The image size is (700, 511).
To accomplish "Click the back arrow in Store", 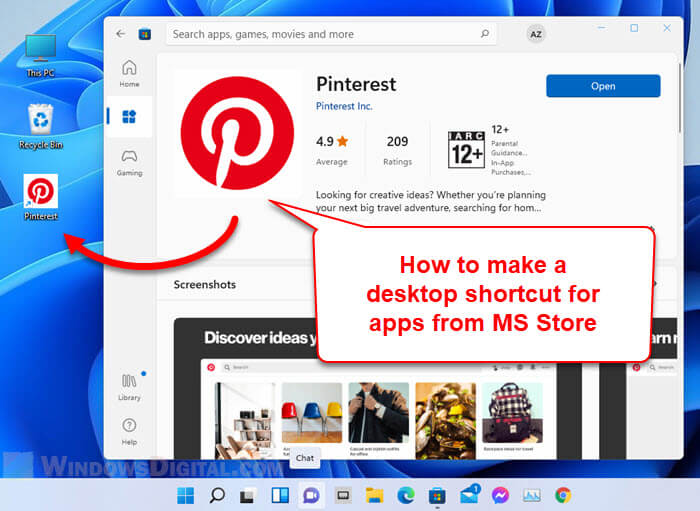I will (x=121, y=33).
